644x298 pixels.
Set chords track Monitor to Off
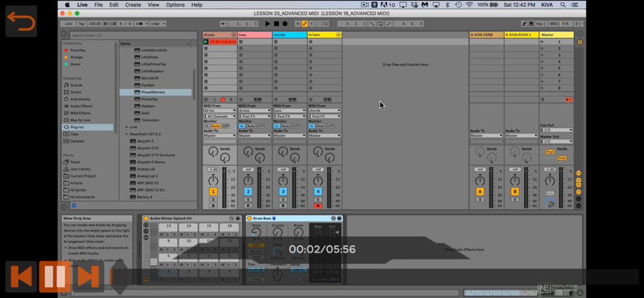296,126
